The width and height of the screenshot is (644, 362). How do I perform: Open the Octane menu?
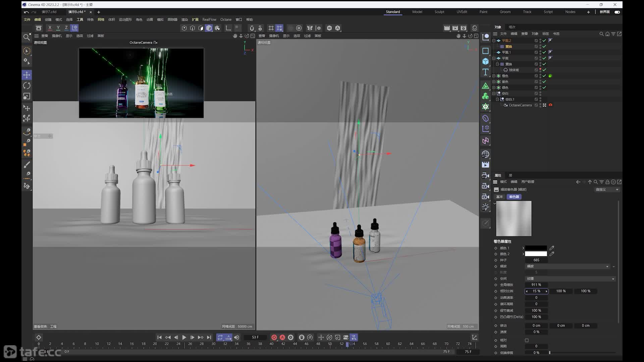click(226, 19)
